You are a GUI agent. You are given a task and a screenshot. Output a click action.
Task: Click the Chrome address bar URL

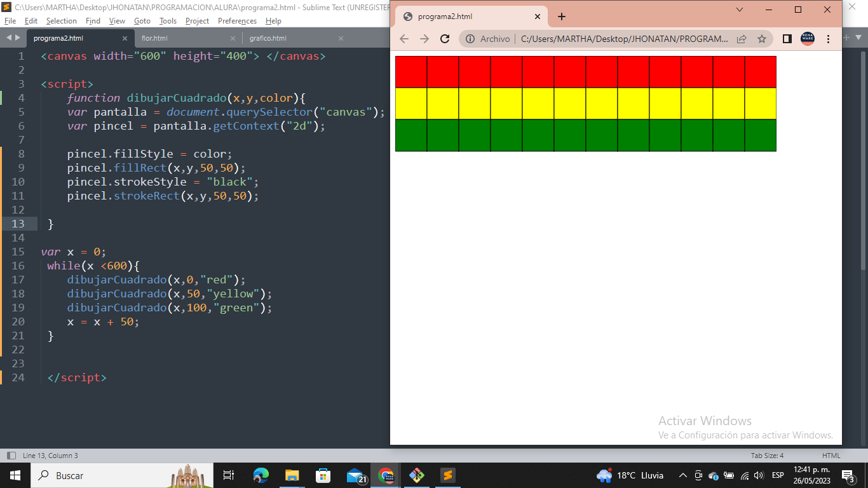coord(625,39)
